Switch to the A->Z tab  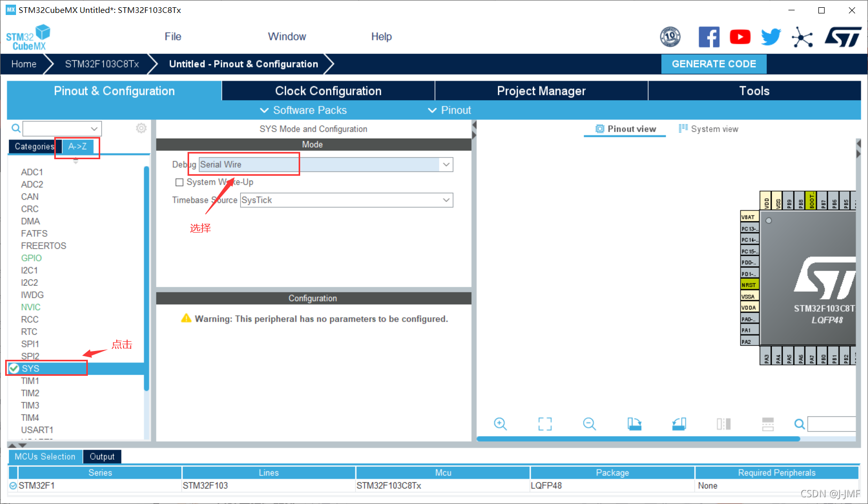(78, 146)
